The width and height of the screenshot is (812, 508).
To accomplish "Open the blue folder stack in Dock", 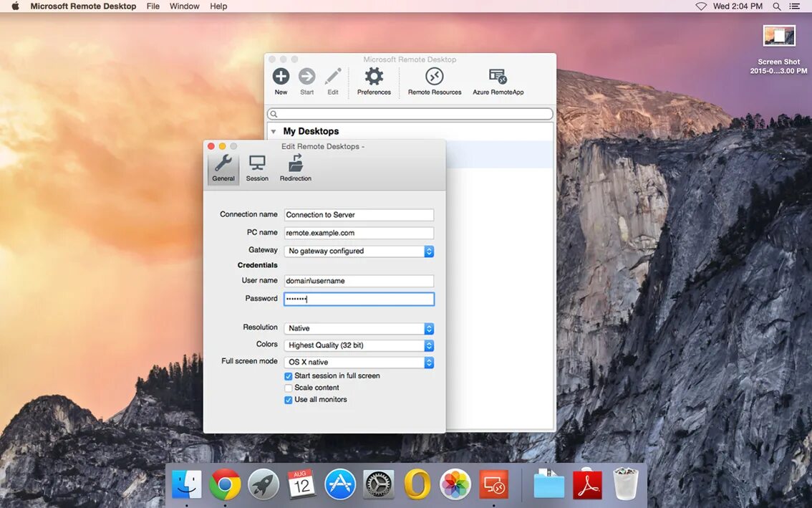I will (x=549, y=484).
